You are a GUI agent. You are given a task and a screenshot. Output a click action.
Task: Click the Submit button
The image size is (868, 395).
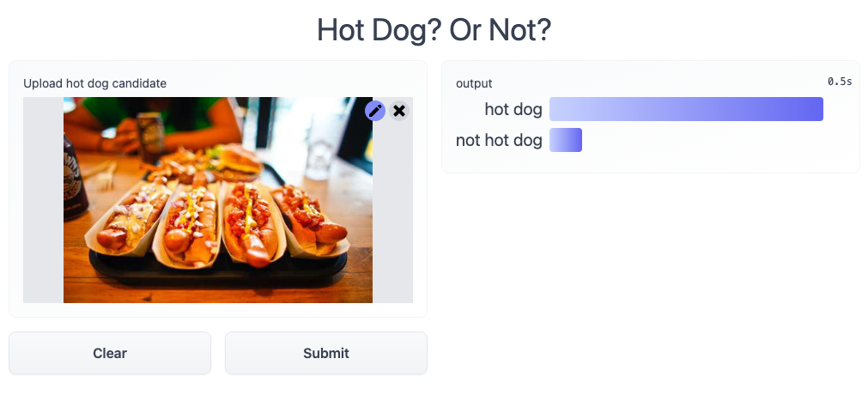pyautogui.click(x=326, y=353)
